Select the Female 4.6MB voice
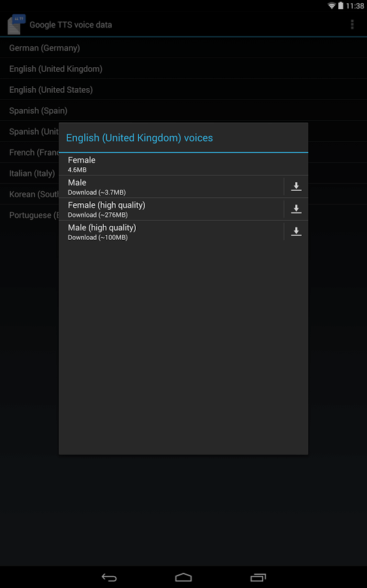The image size is (367, 588). pyautogui.click(x=183, y=164)
